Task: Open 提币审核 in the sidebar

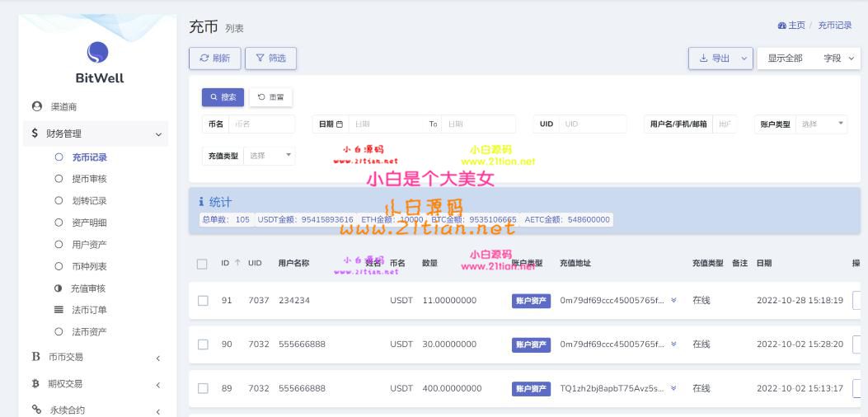Action: point(89,179)
